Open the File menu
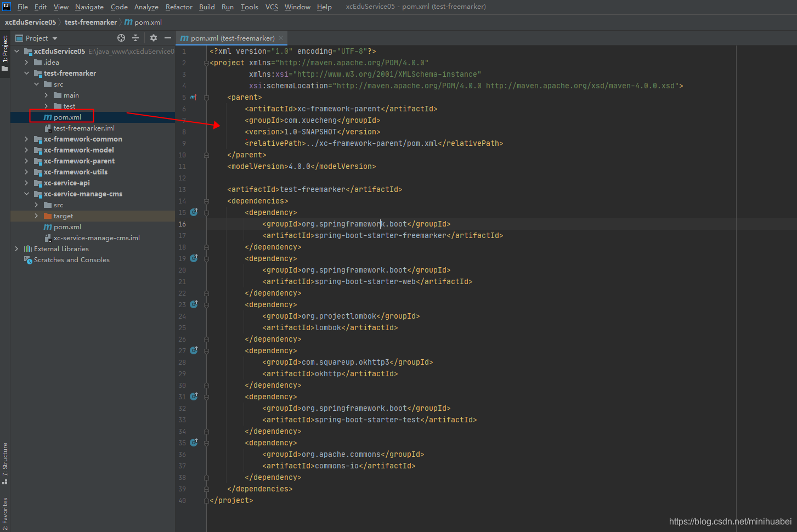 22,7
